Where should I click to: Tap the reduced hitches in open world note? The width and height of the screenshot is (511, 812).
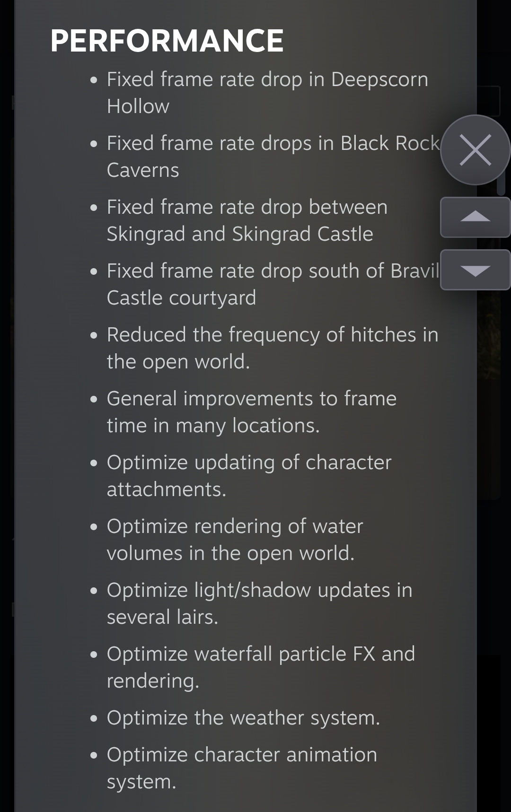(x=273, y=348)
